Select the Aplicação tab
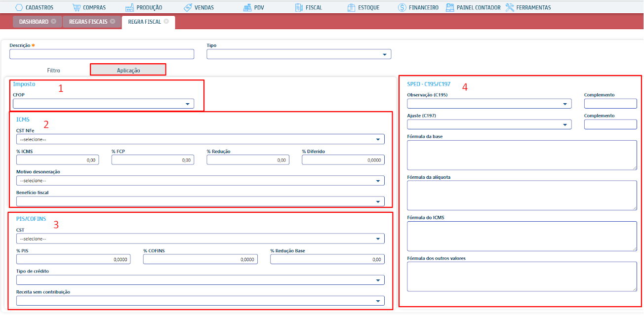This screenshot has width=644, height=317. [128, 70]
